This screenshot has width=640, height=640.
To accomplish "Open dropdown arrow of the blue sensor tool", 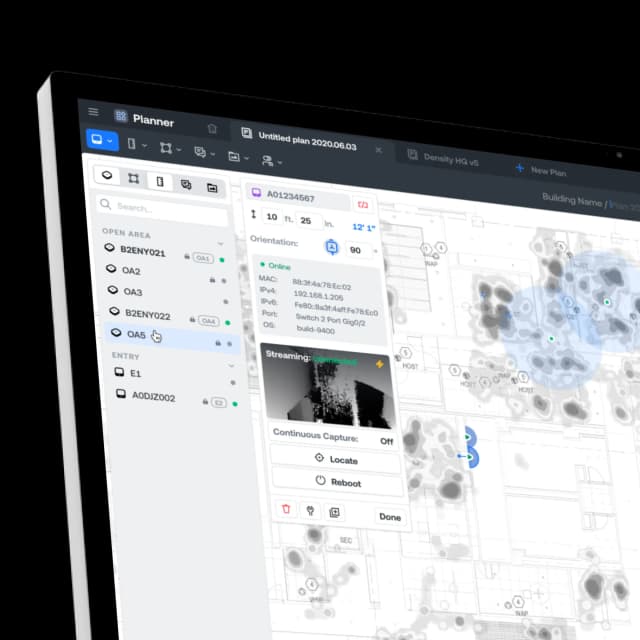I will coord(110,141).
